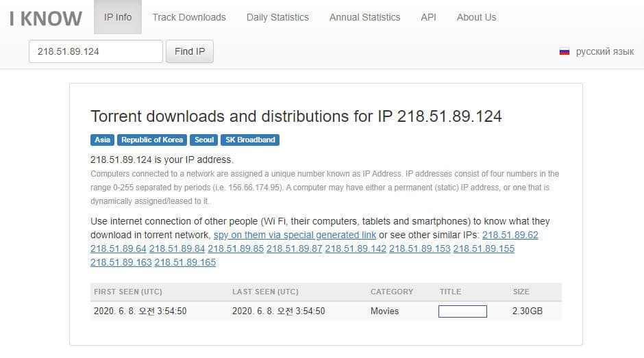Click the Russian flag icon
The image size is (644, 358).
point(565,52)
